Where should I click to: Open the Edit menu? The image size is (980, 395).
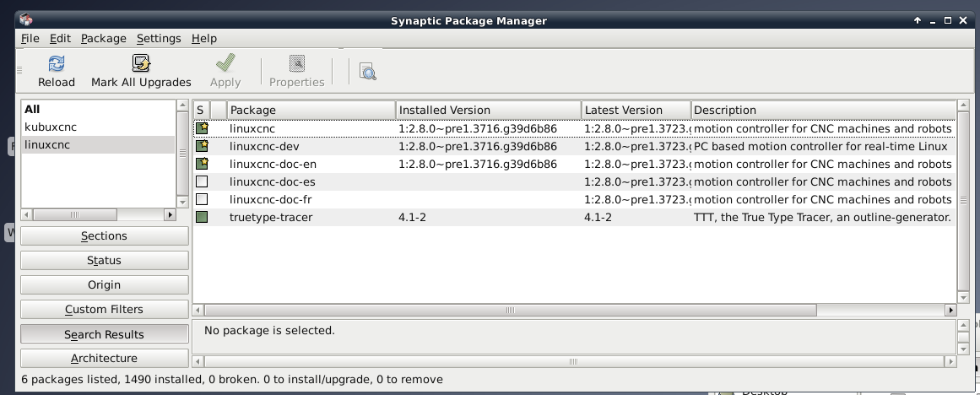[60, 38]
